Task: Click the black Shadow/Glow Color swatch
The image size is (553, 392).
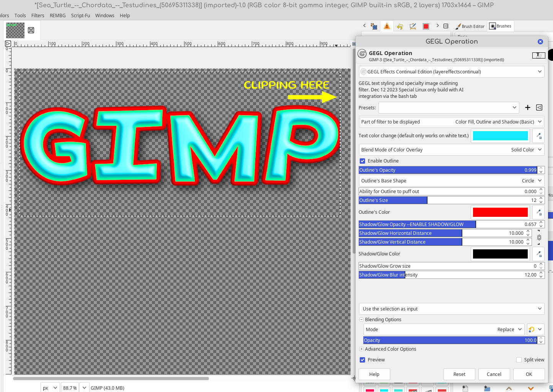Action: pyautogui.click(x=500, y=254)
